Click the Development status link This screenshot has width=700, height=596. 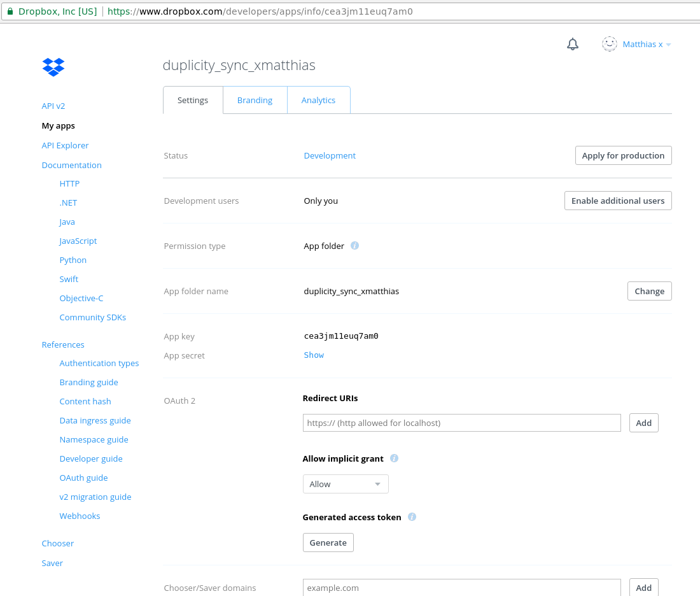tap(330, 155)
